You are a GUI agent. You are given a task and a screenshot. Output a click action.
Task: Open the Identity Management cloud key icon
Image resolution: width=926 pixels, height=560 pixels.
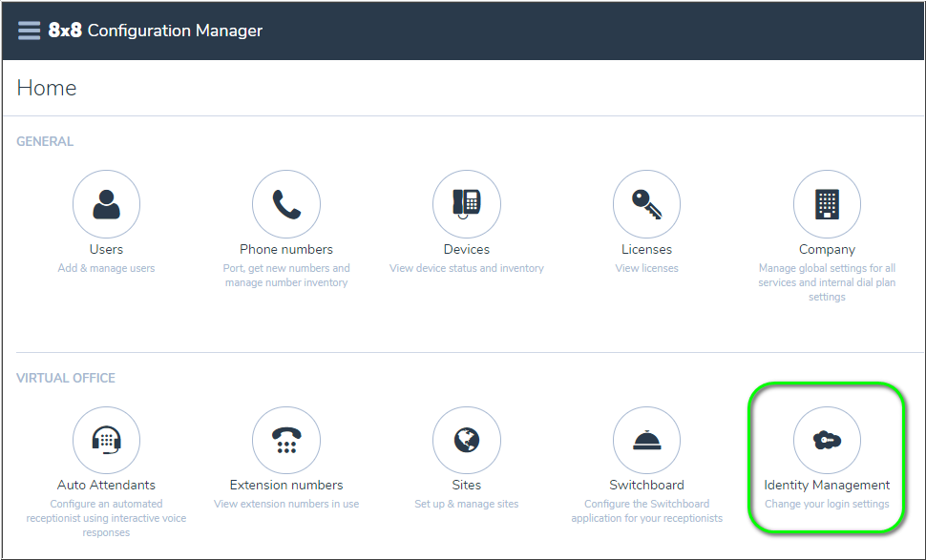point(827,440)
